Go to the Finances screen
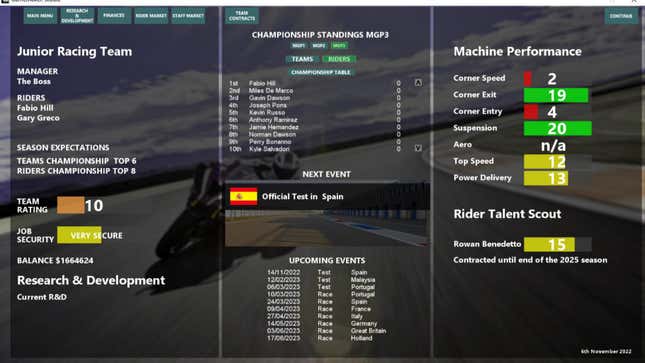Image resolution: width=645 pixels, height=363 pixels. click(x=114, y=16)
